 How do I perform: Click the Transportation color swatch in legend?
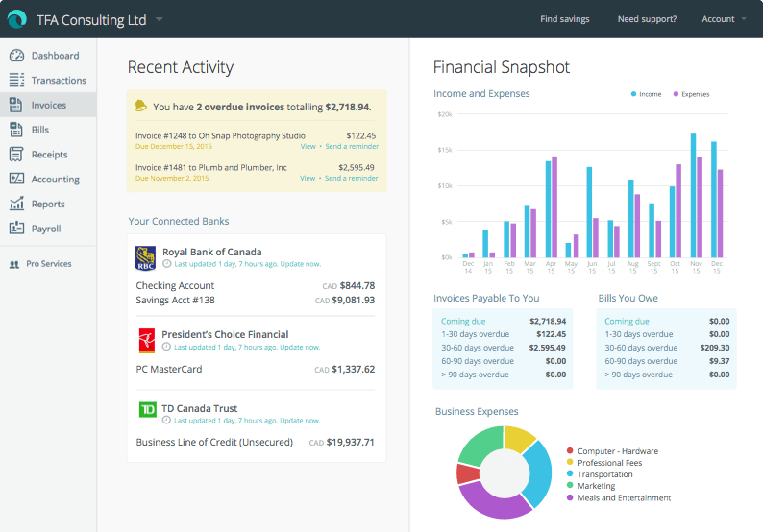click(x=571, y=474)
